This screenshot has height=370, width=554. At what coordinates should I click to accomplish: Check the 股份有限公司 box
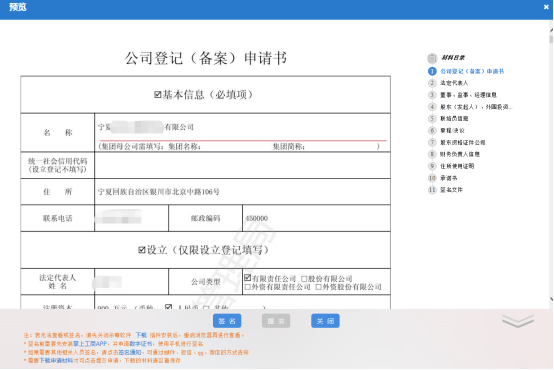pyautogui.click(x=304, y=279)
